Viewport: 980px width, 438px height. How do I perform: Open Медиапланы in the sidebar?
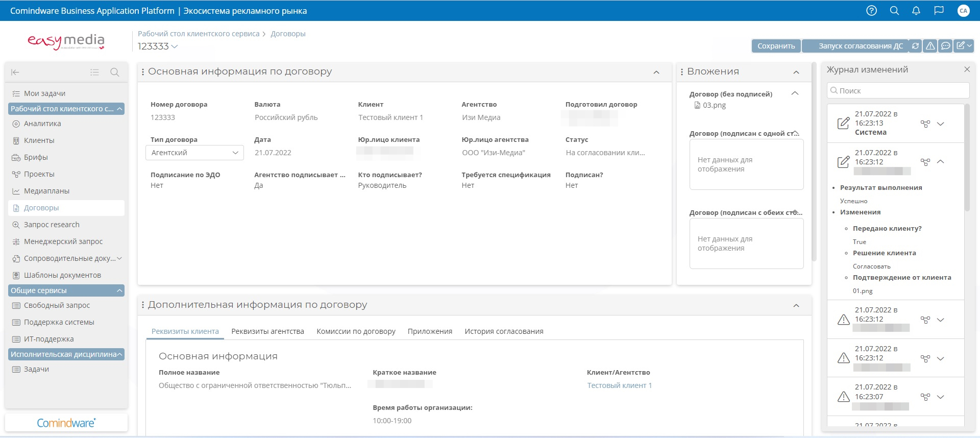click(66, 191)
